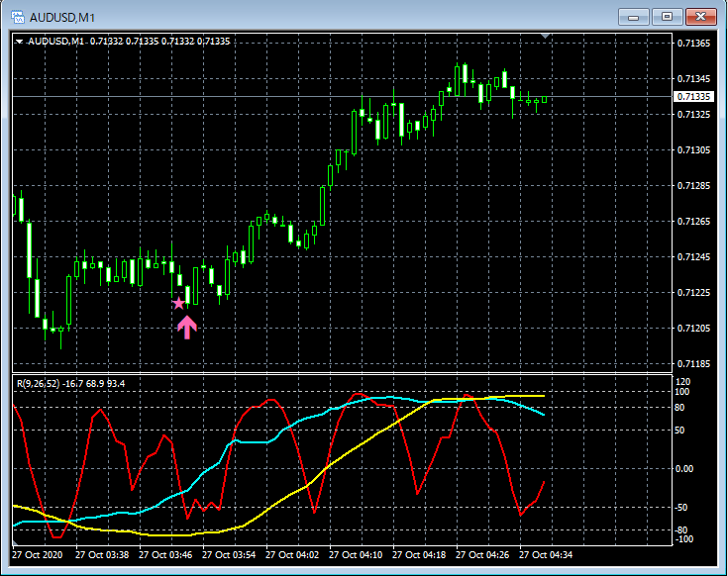Click the indicator scale value -100
Image resolution: width=728 pixels, height=576 pixels.
(683, 539)
